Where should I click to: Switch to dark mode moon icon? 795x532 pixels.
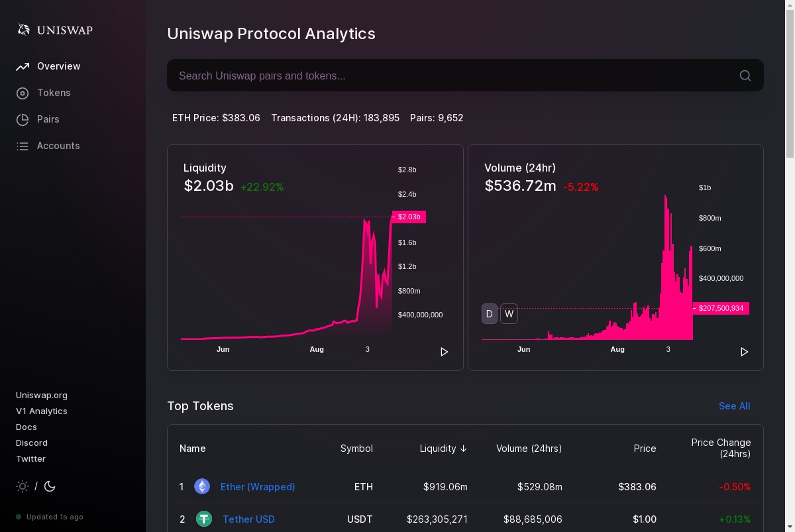point(50,486)
